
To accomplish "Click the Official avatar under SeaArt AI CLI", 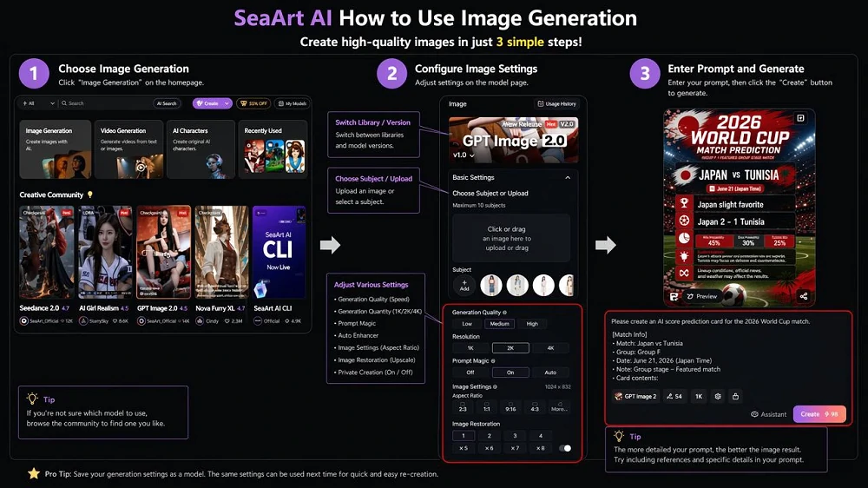I will point(258,320).
